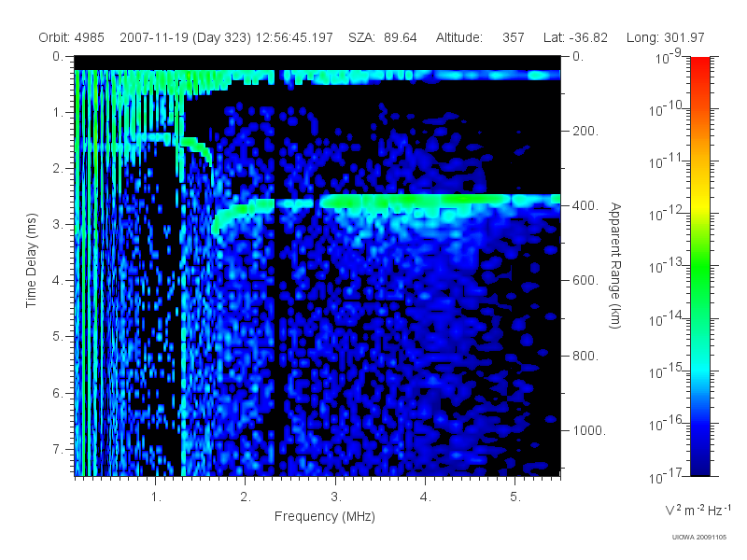Click the rainbow colorbar legend
747x560 pixels.
point(700,266)
